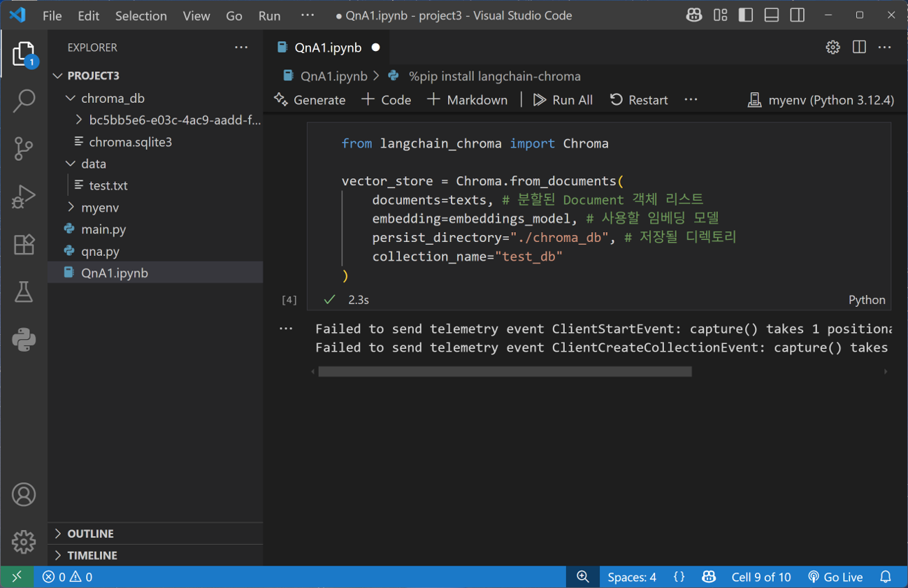The image size is (908, 588).
Task: Open the Selection menu
Action: tap(141, 15)
